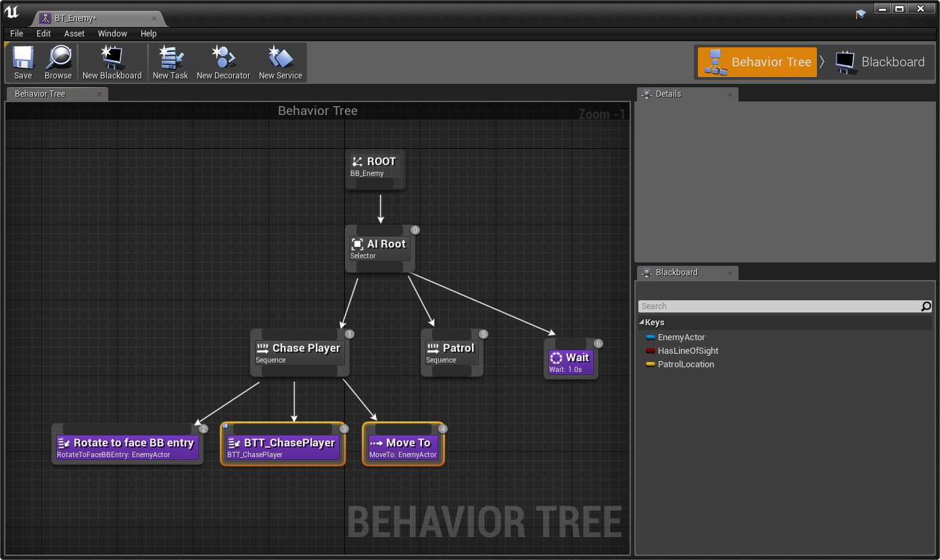
Task: Switch to Behavior Tree mode
Action: click(x=757, y=62)
